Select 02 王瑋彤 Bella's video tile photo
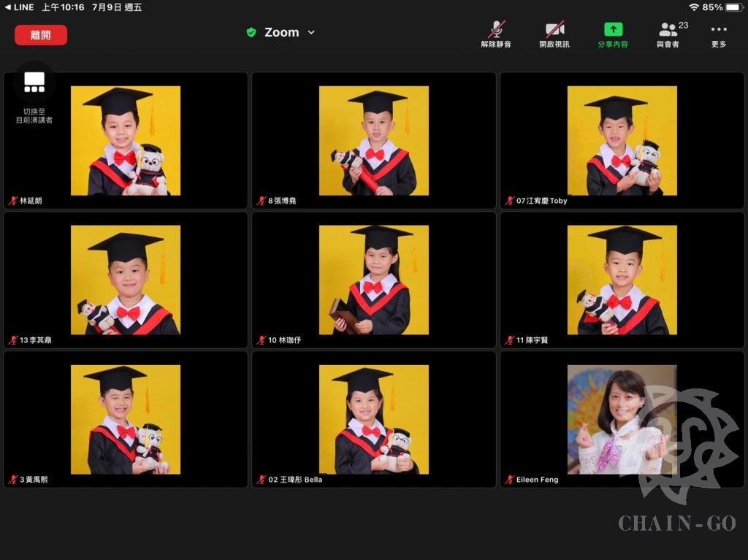The height and width of the screenshot is (560, 748). 374,420
